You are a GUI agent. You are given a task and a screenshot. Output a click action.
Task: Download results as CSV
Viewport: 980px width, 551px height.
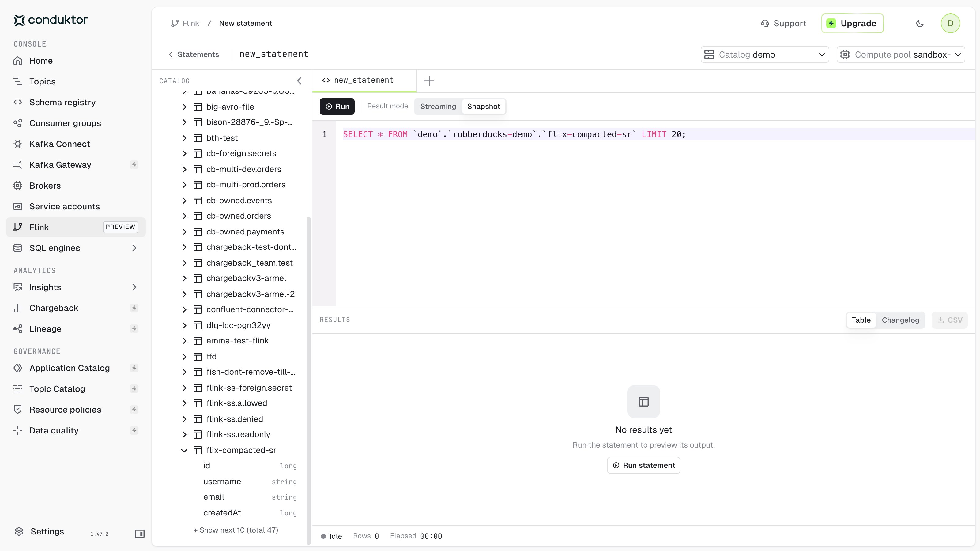click(x=950, y=320)
